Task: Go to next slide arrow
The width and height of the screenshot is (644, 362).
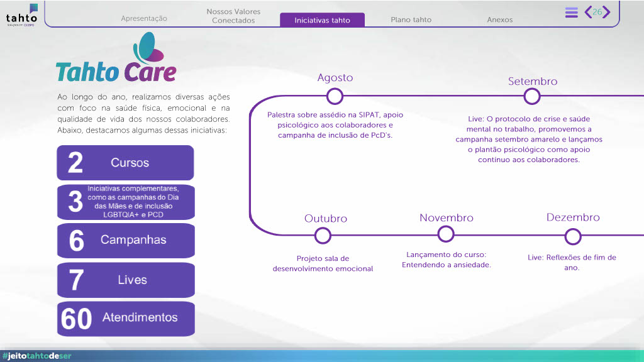Action: [x=606, y=12]
